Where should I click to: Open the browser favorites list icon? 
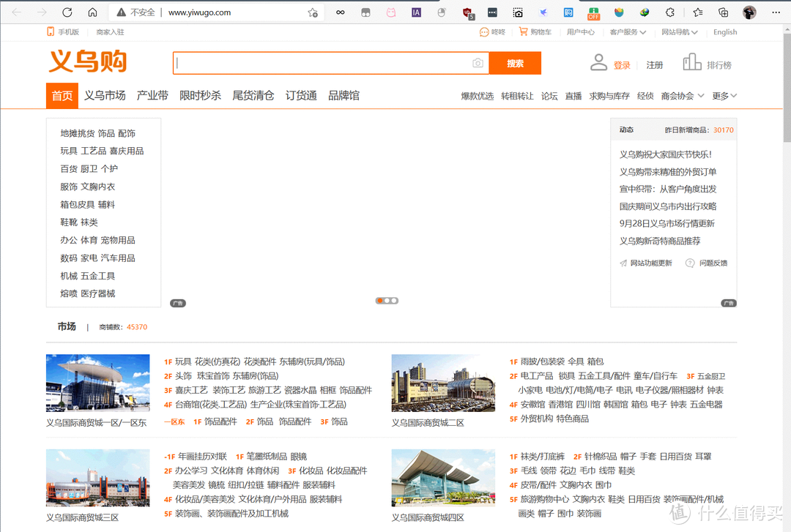pos(698,12)
